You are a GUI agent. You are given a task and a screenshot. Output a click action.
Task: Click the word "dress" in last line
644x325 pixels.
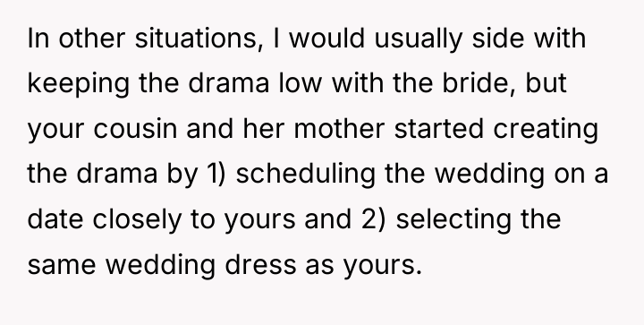click(260, 264)
